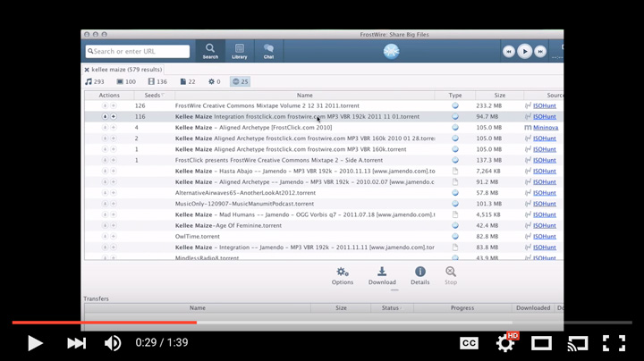Screen dimensions: 644x361
Task: Select Kellee Maize-Age Of Feminine.torrent row
Action: point(324,225)
